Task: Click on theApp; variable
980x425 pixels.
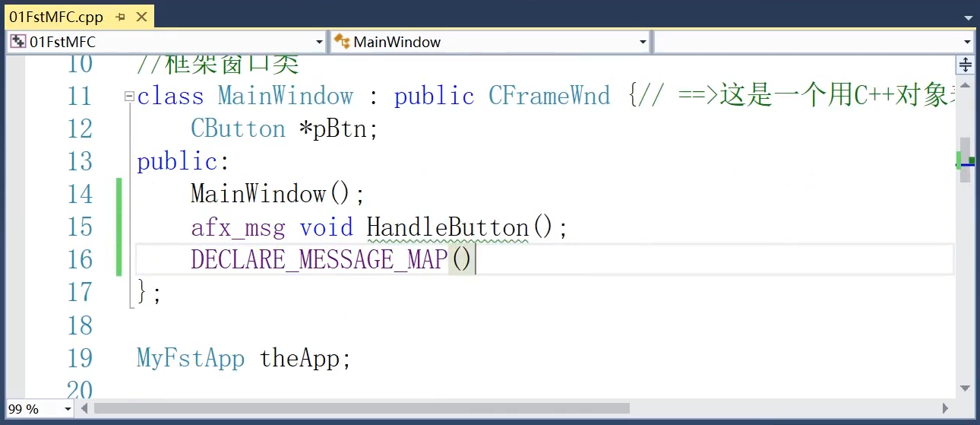Action: 305,357
